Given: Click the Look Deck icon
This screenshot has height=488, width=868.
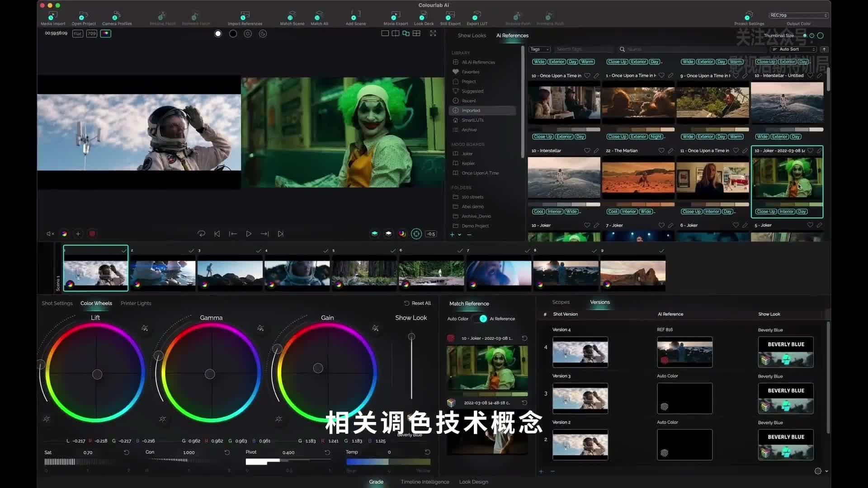Looking at the screenshot, I should pyautogui.click(x=424, y=17).
